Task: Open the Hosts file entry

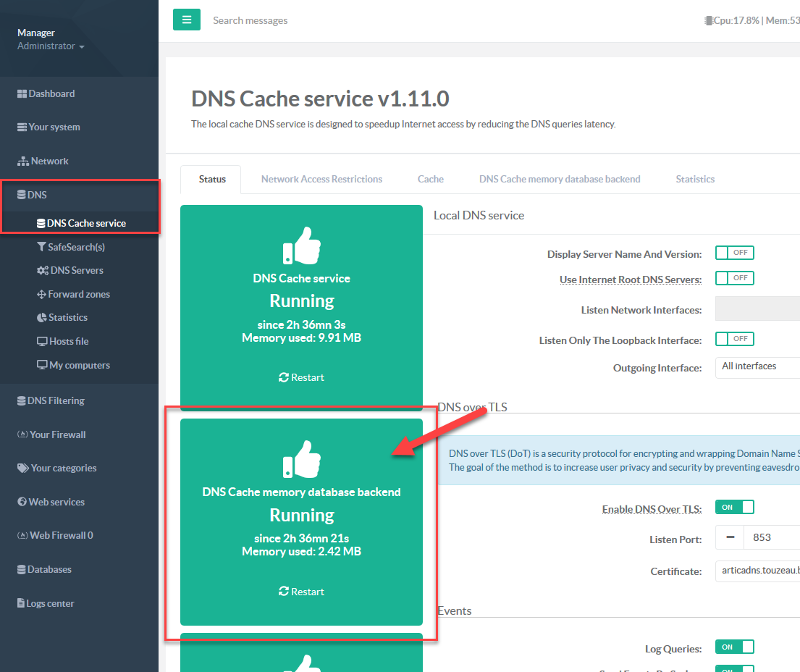Action: click(68, 341)
